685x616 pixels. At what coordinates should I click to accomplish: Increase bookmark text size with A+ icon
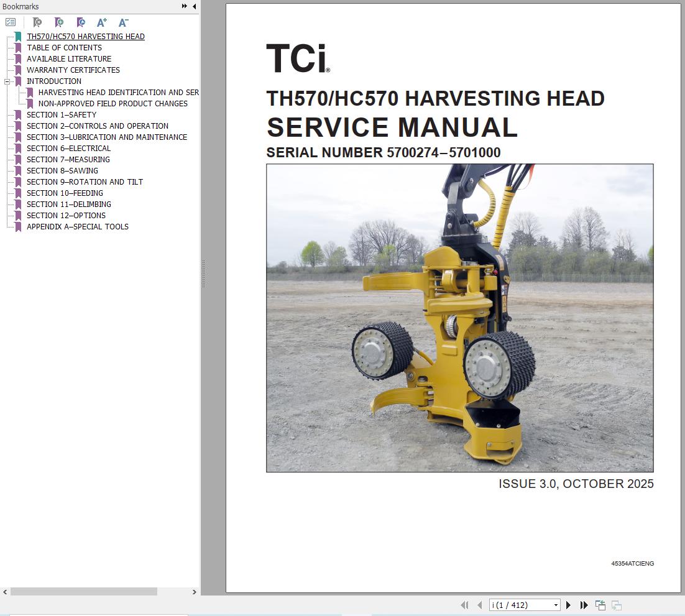click(101, 22)
